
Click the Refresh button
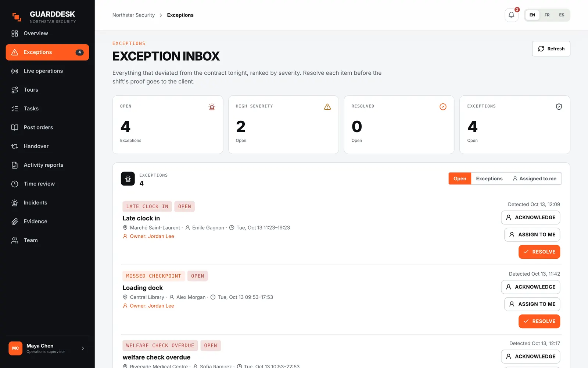pos(551,49)
